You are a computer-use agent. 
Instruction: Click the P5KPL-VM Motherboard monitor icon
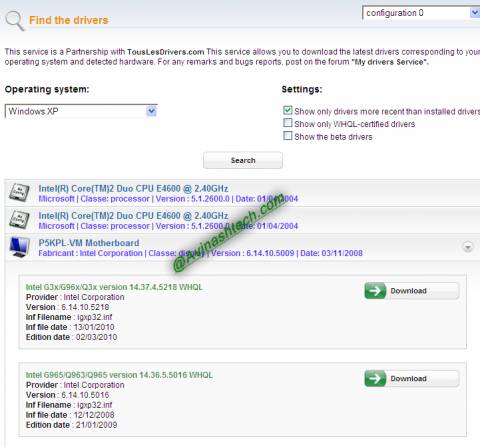tap(19, 247)
